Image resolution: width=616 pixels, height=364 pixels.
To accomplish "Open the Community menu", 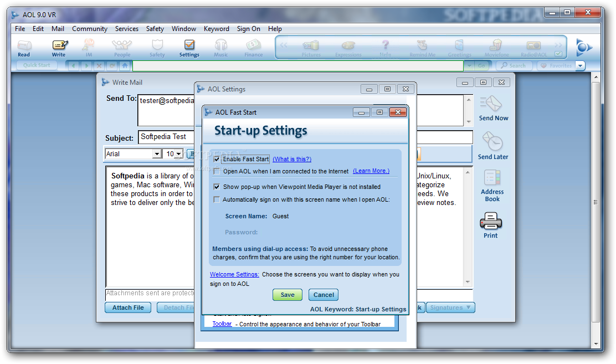I will (x=90, y=29).
